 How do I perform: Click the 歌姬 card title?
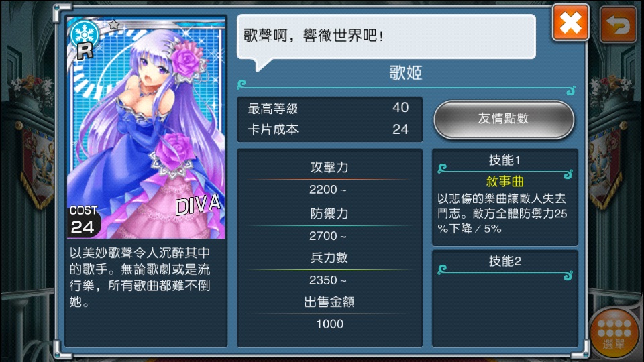pyautogui.click(x=406, y=73)
